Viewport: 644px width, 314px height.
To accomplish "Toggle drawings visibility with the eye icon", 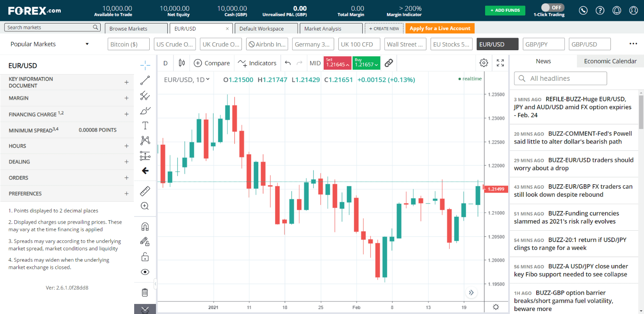I will 145,272.
